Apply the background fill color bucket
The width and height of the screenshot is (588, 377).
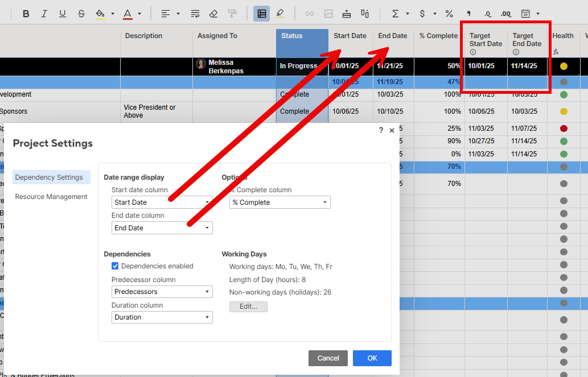click(x=100, y=14)
